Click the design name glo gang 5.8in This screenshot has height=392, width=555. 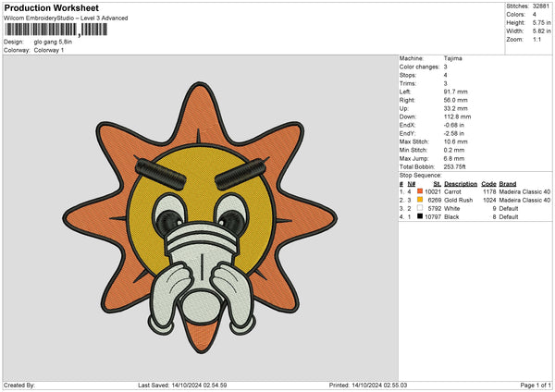[54, 42]
